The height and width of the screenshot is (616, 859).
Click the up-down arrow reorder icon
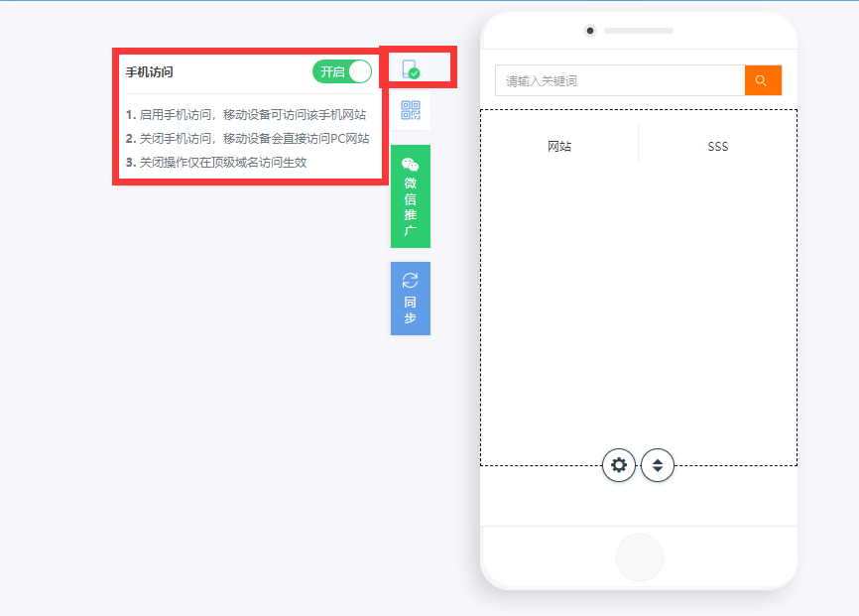point(658,465)
